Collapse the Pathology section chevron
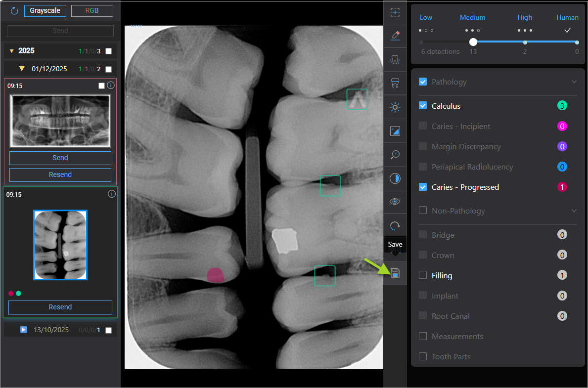The width and height of the screenshot is (588, 388). (x=574, y=82)
